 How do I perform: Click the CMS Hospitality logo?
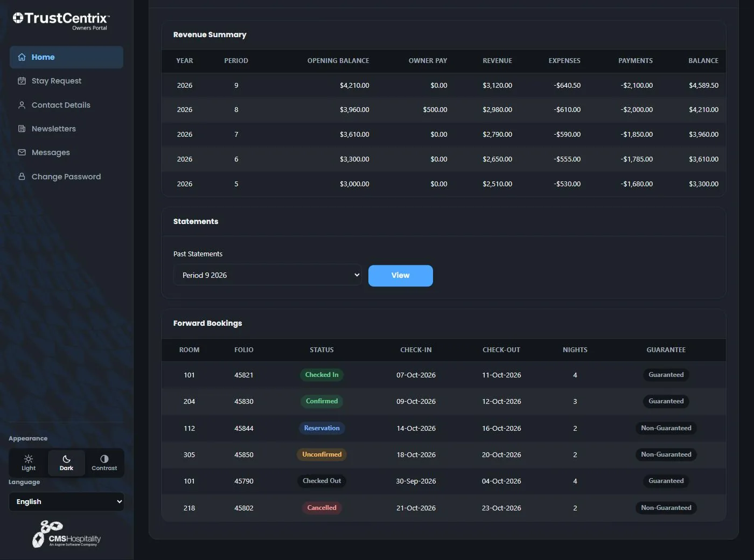click(x=67, y=534)
